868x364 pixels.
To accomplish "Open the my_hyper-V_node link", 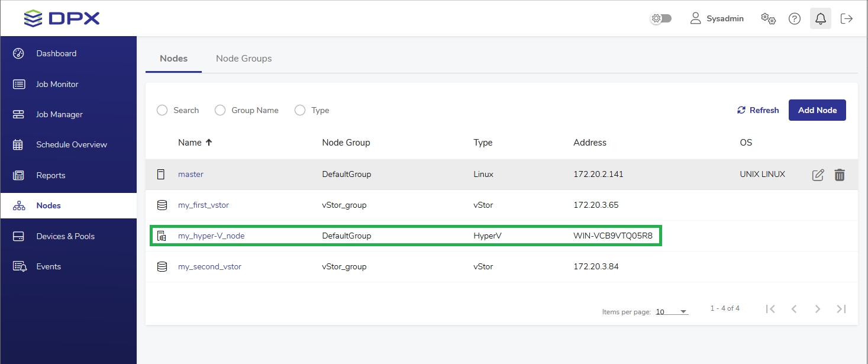I will pyautogui.click(x=211, y=236).
